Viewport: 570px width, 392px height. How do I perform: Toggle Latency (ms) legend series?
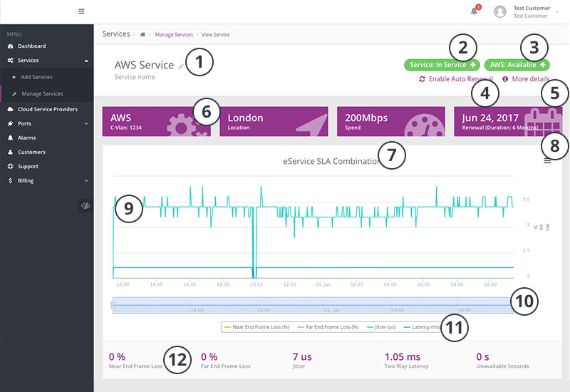pyautogui.click(x=423, y=327)
